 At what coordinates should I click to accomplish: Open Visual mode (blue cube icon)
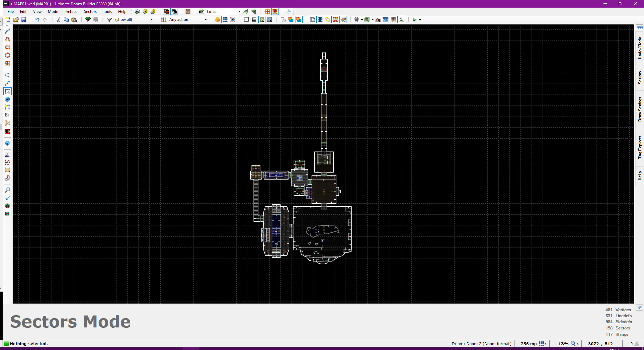pyautogui.click(x=7, y=143)
